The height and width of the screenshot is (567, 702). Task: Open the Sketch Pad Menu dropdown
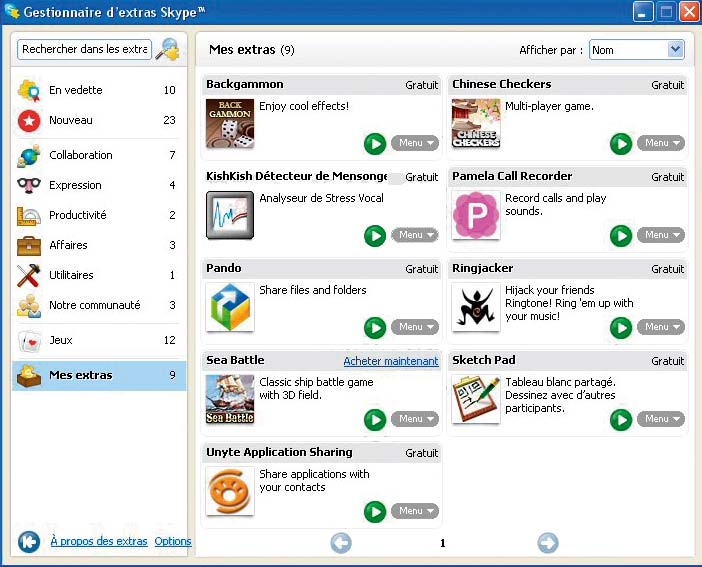[x=661, y=419]
